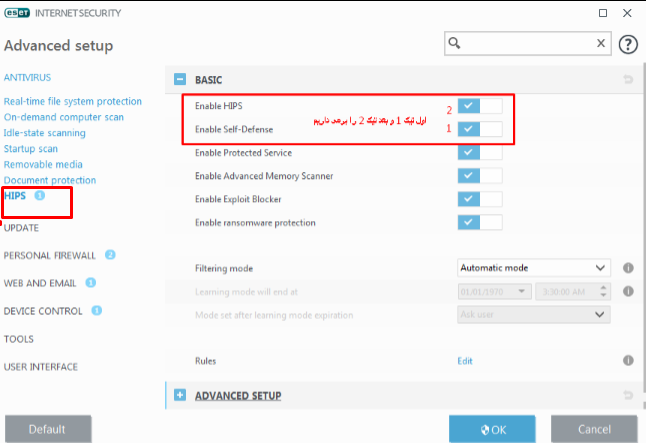Toggle Enable HIPS switch

click(x=480, y=106)
